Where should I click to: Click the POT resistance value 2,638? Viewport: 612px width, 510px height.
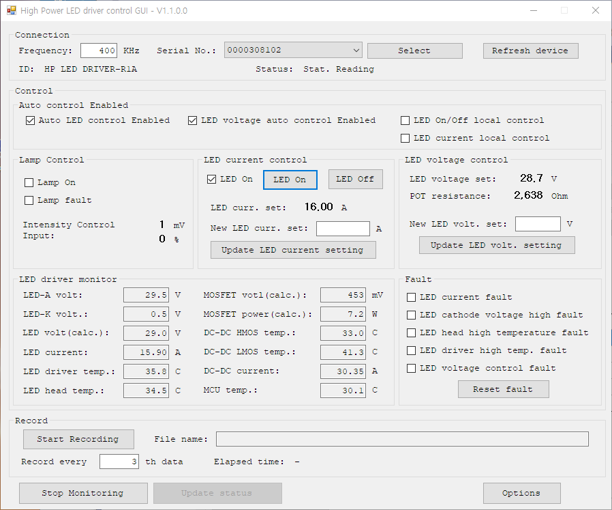[528, 195]
